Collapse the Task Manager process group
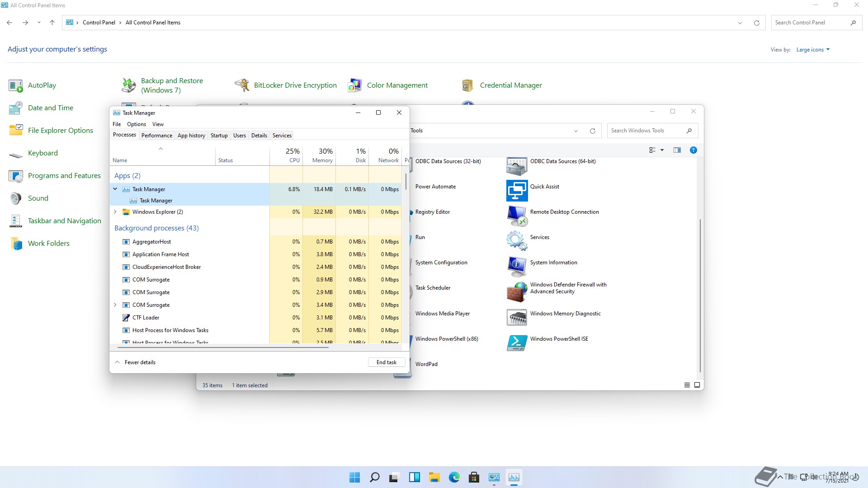The height and width of the screenshot is (488, 868). tap(115, 189)
